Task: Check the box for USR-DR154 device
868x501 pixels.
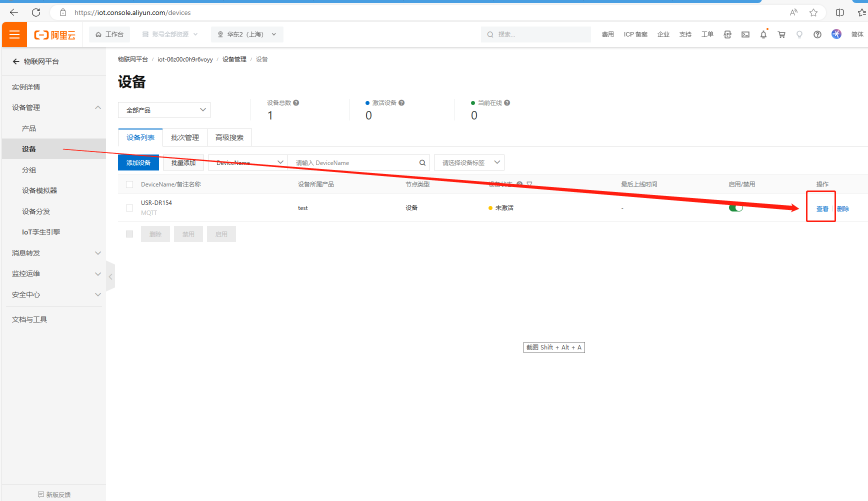Action: pyautogui.click(x=129, y=208)
